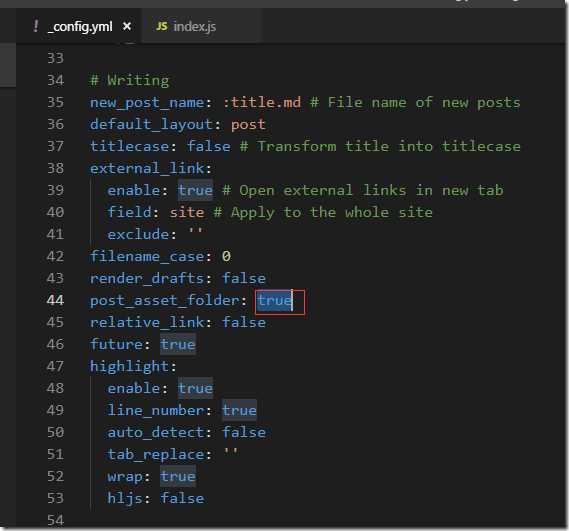The height and width of the screenshot is (531, 569).
Task: Click the 'true' value of line_number
Action: tap(240, 410)
